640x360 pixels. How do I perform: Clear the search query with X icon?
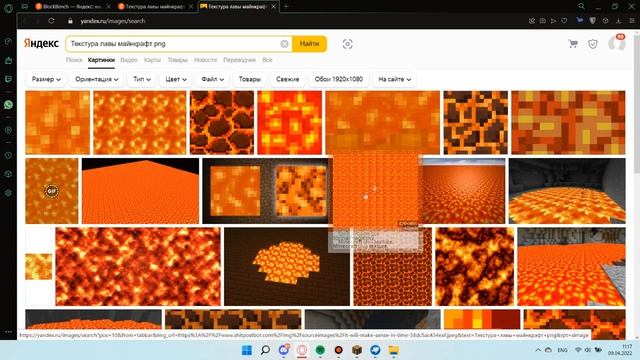tap(284, 44)
